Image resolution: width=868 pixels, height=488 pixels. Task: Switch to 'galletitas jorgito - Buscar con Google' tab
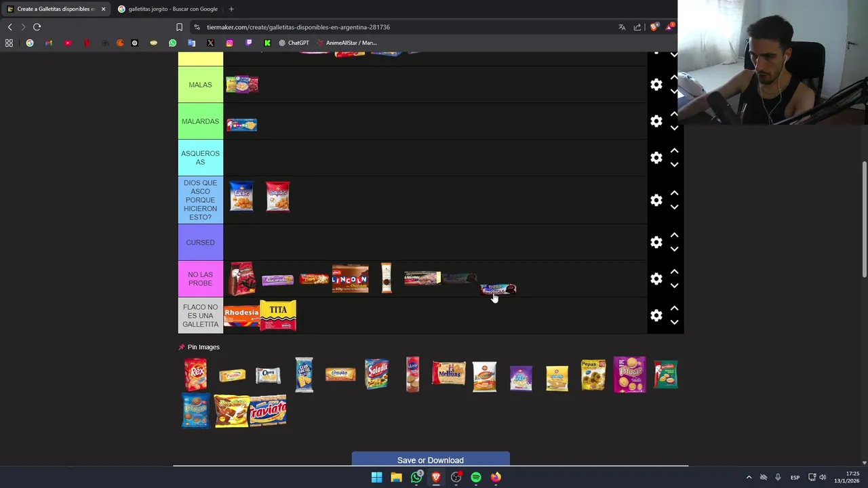pyautogui.click(x=167, y=9)
